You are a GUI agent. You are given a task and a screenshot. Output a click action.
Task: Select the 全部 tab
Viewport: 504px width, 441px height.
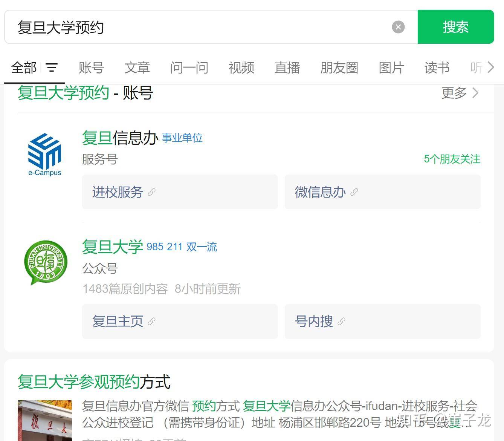[x=24, y=68]
